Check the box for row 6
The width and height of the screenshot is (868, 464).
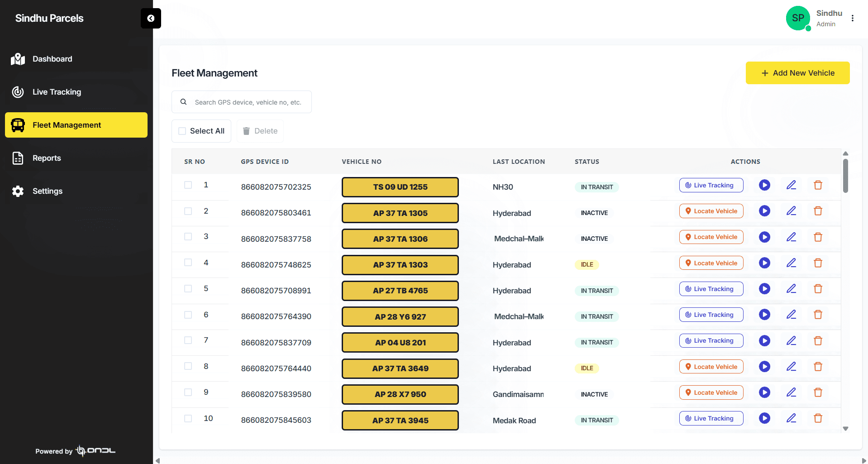188,315
